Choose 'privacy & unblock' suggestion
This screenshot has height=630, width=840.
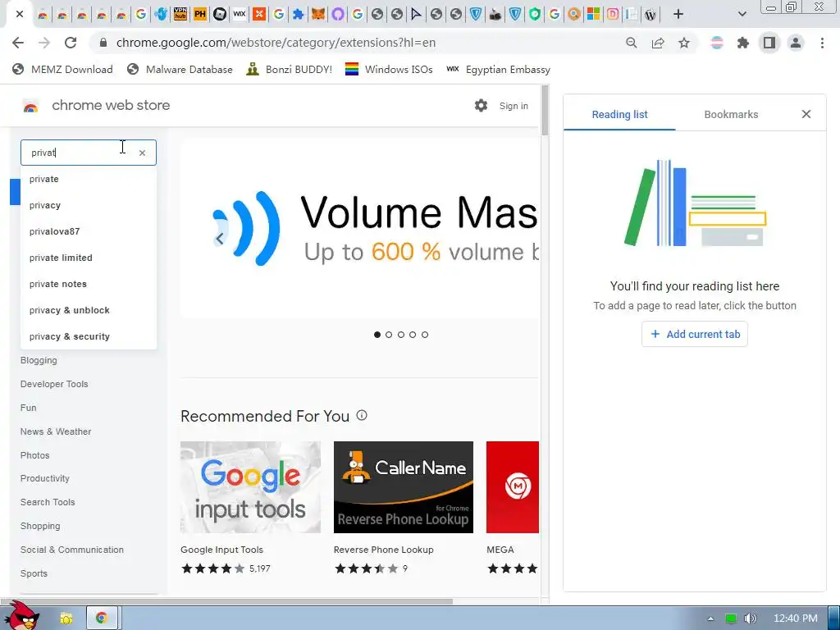(89, 310)
